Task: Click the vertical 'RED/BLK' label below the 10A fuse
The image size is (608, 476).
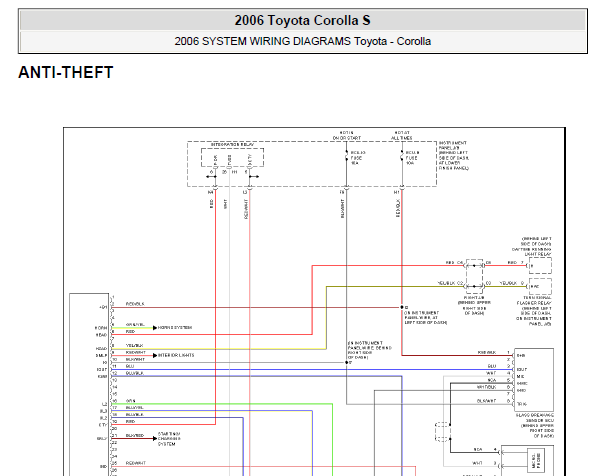Action: tap(398, 208)
